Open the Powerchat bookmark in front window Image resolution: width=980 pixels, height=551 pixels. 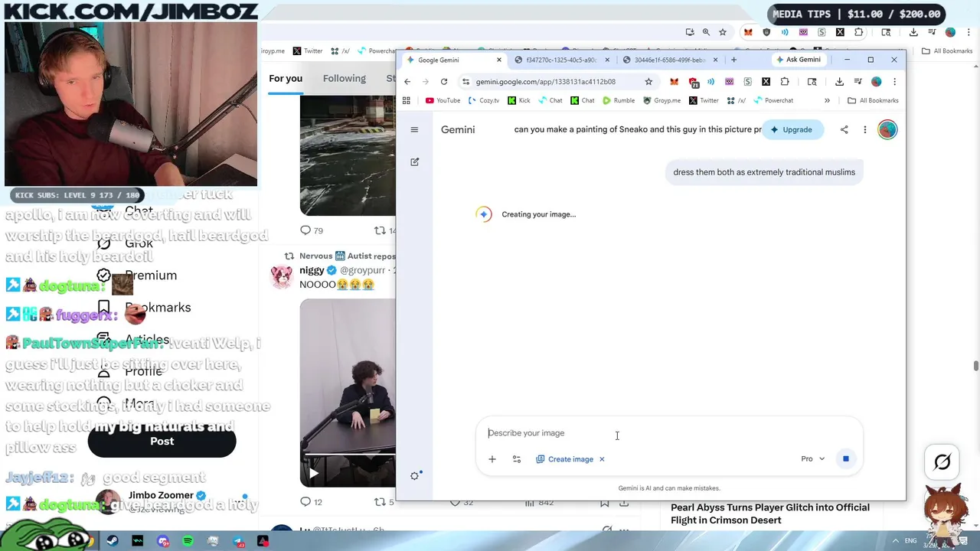773,100
